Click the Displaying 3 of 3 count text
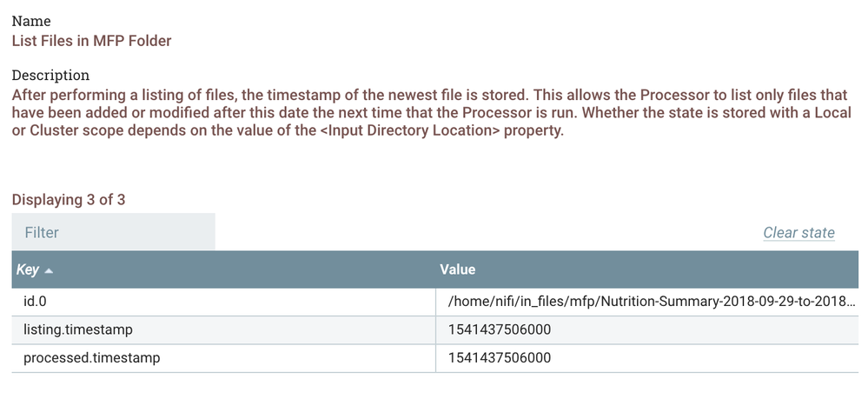The height and width of the screenshot is (399, 868). coord(69,199)
